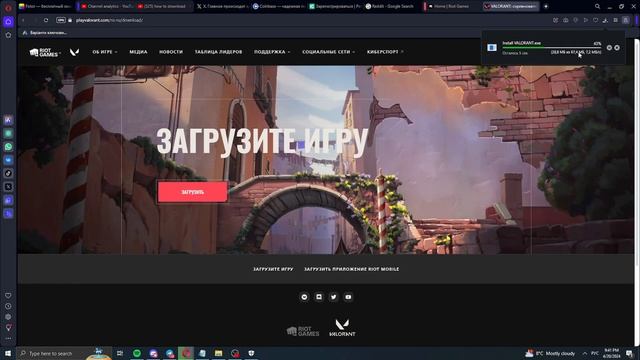
Task: Click the heart bookmark icon in toolbar
Action: pos(596,20)
